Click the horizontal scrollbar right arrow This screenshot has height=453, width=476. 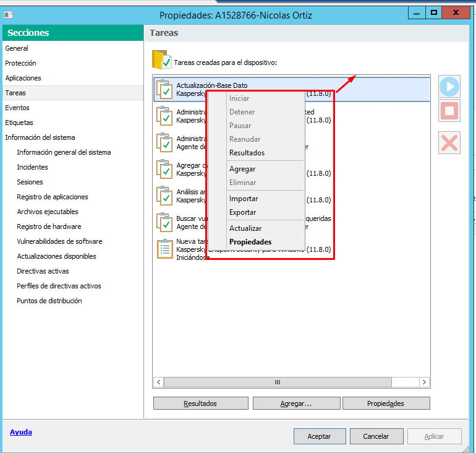click(x=424, y=382)
